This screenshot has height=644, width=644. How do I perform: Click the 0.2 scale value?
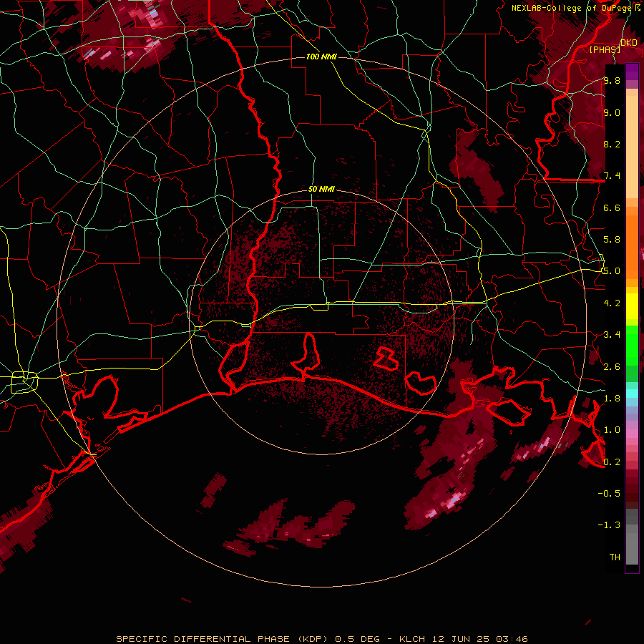612,462
